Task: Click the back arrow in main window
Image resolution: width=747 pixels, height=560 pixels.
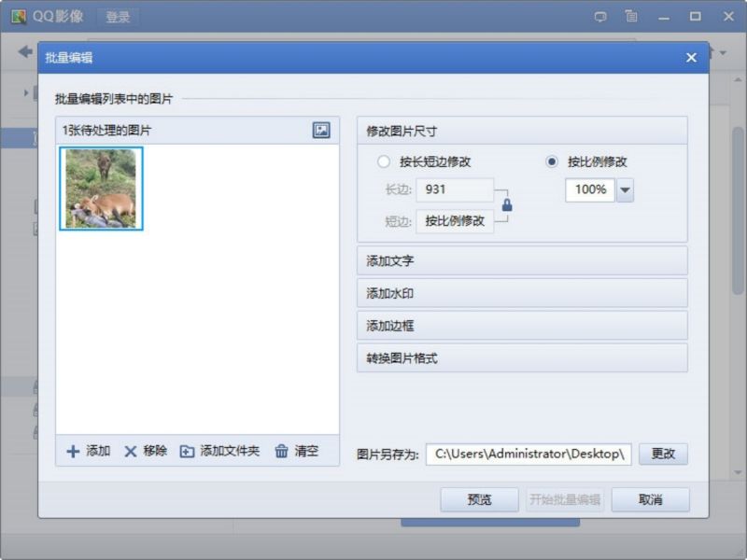Action: 25,51
